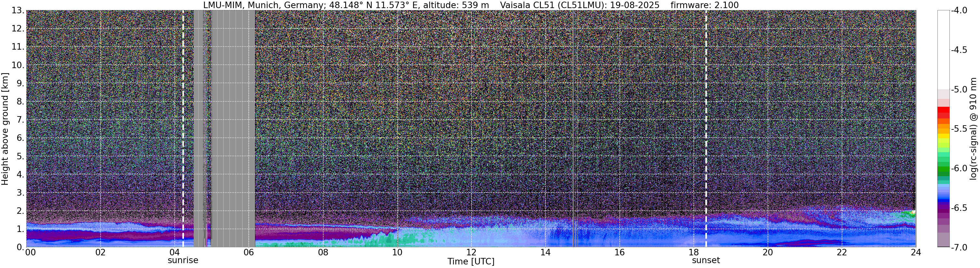Click the '12.' height axis tick label

pyautogui.click(x=18, y=29)
